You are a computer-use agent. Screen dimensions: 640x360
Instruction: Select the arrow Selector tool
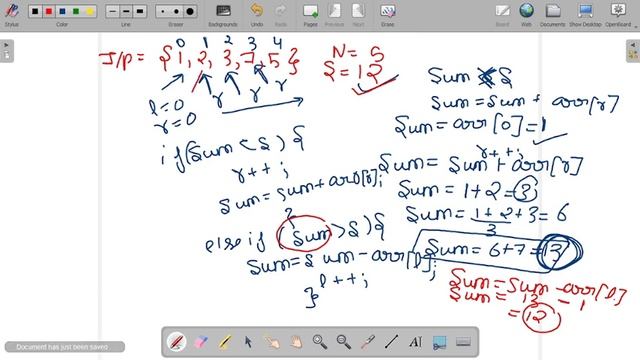click(x=248, y=342)
